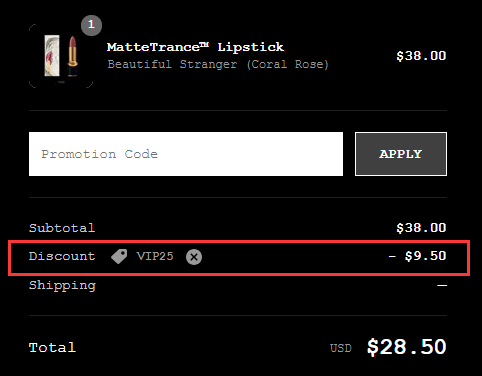Click the subtotal amount $38.00
Screen dimensions: 482x376
coord(421,228)
